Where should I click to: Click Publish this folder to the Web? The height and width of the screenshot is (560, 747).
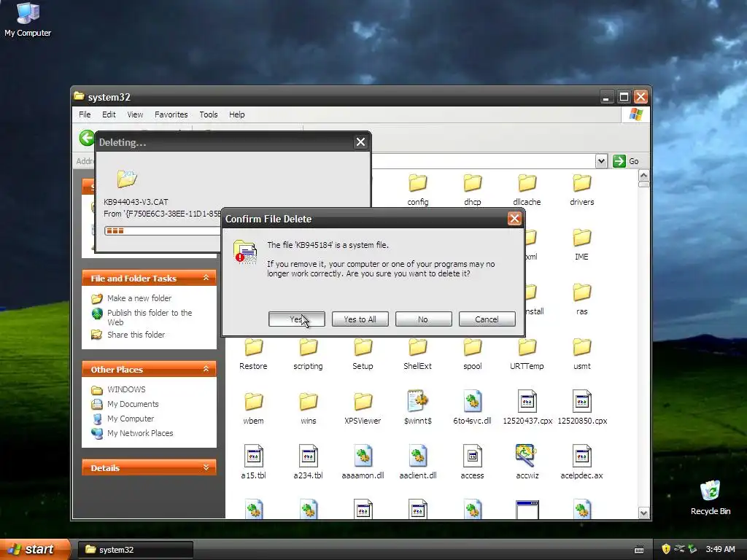coord(150,317)
